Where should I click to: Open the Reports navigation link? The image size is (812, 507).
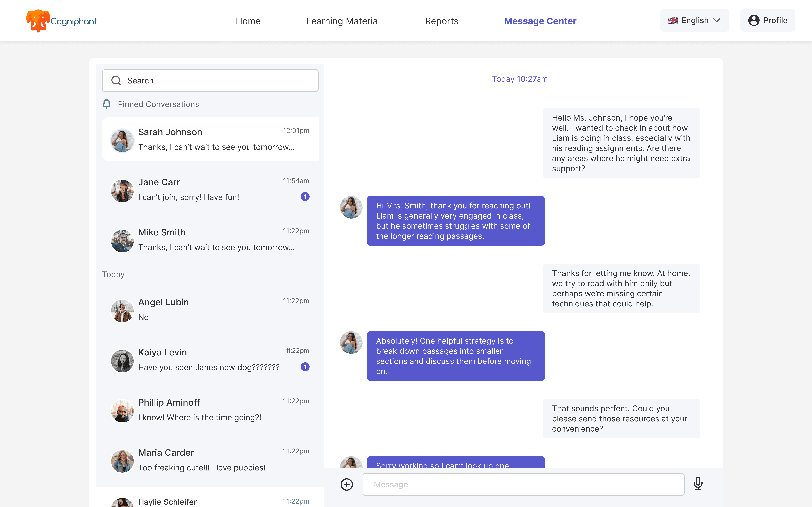click(x=442, y=21)
